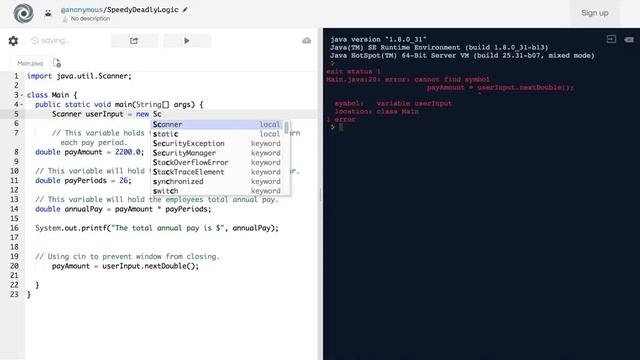This screenshot has width=640, height=360.
Task: Click the share button in toolbar
Action: point(134,41)
